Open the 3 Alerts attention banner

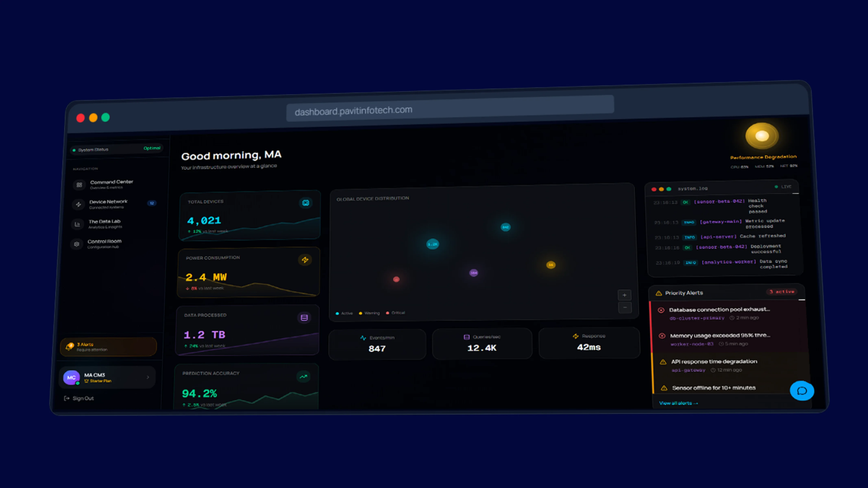(108, 347)
